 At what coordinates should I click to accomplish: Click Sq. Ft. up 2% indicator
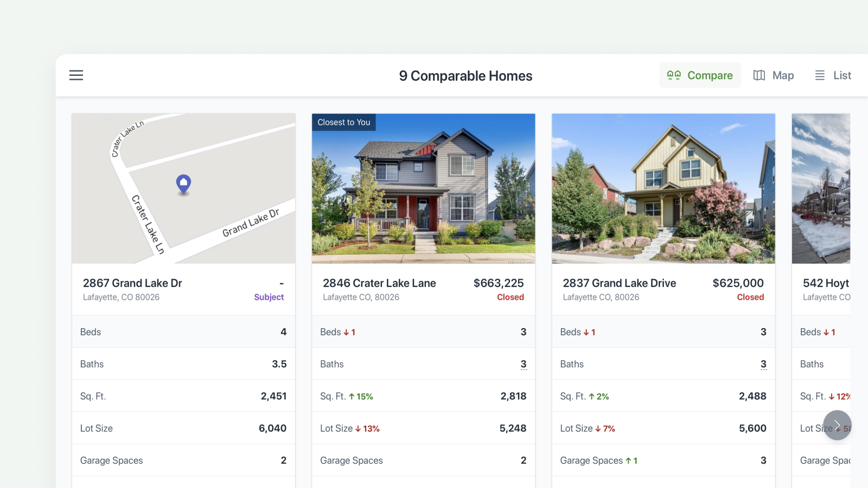599,396
